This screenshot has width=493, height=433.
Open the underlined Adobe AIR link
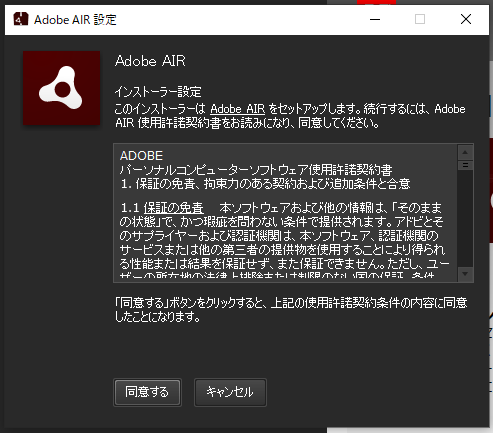tap(238, 109)
